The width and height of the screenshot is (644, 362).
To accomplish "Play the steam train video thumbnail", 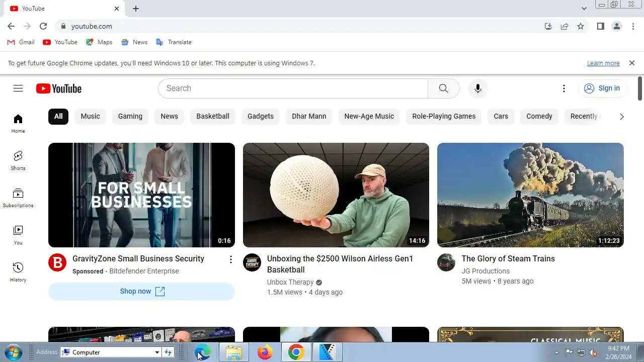I will coord(530,195).
